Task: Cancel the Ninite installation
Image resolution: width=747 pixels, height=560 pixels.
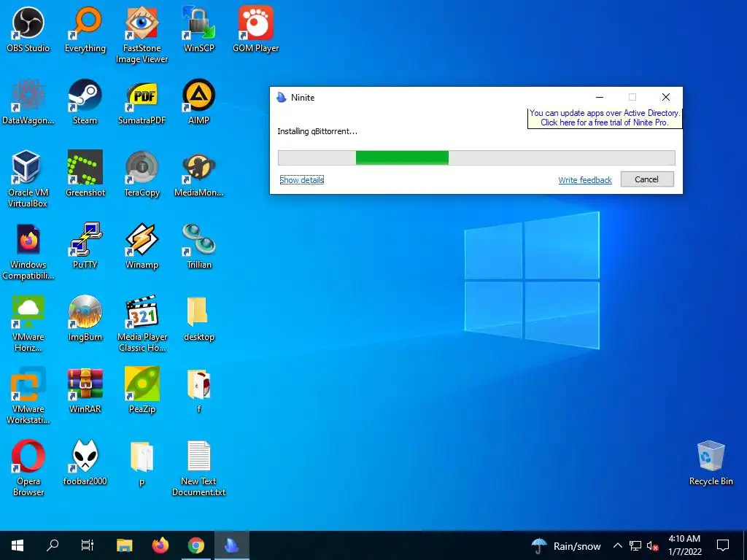Action: tap(647, 179)
